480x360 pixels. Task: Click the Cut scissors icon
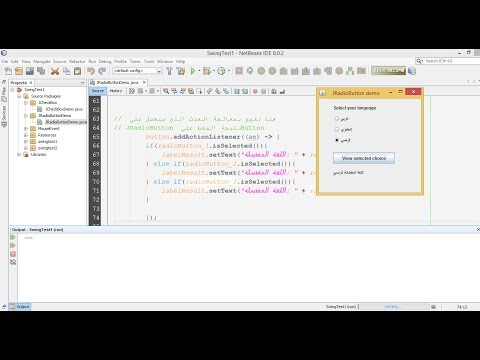(55, 71)
